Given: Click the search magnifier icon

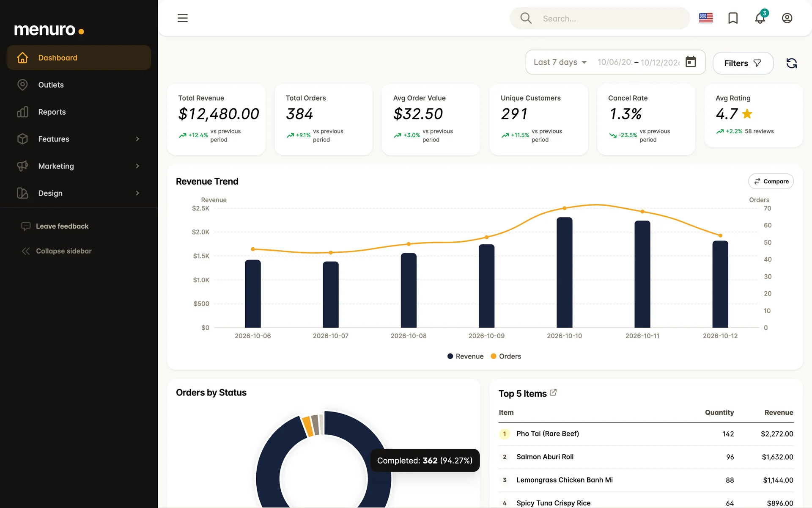Looking at the screenshot, I should coord(526,18).
